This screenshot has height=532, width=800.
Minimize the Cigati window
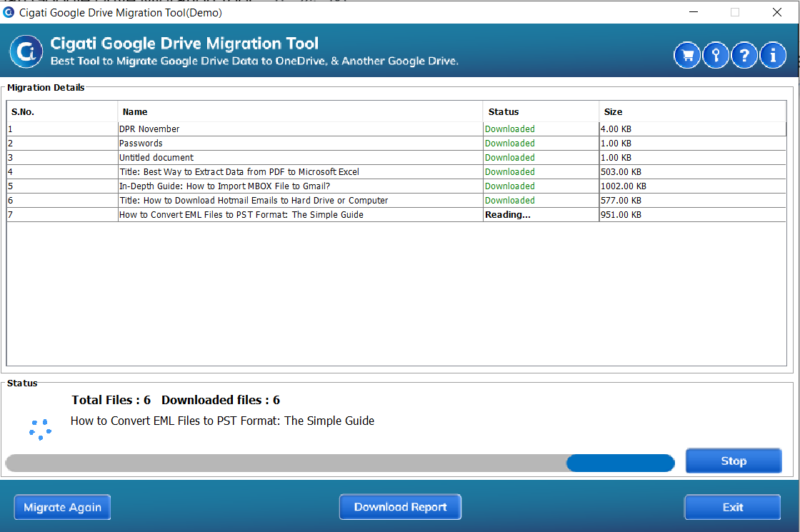pos(694,11)
